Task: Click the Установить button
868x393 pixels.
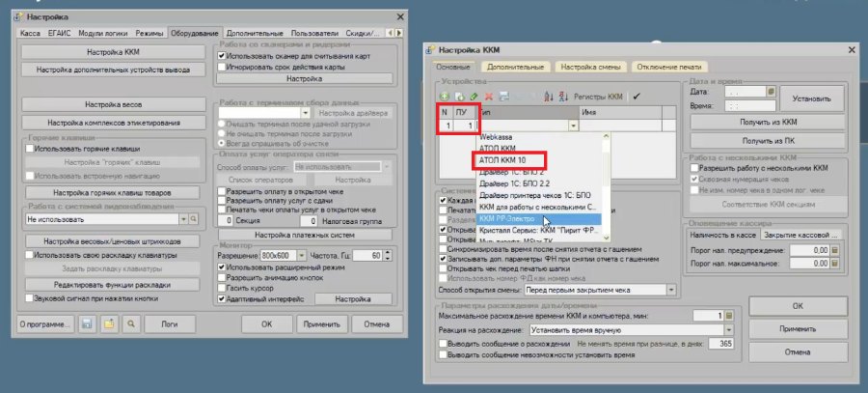Action: [x=811, y=98]
